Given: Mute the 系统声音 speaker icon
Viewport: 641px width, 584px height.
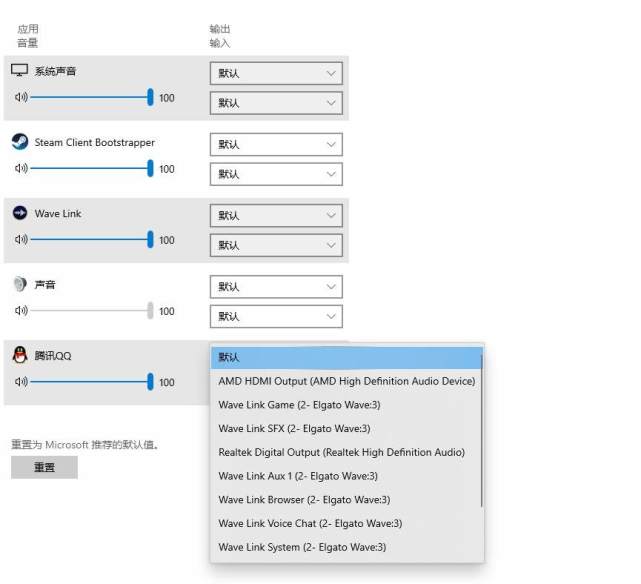Looking at the screenshot, I should click(x=21, y=97).
